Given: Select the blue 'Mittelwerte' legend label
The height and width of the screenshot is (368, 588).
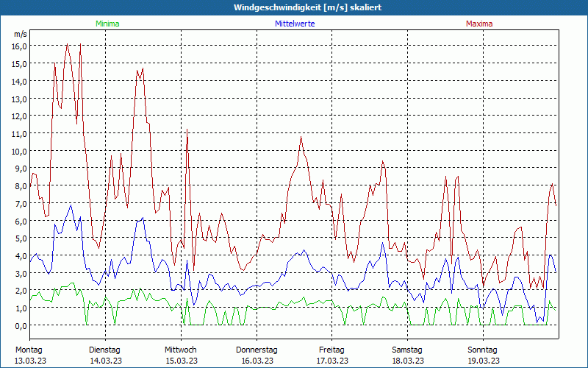Looking at the screenshot, I should coord(295,24).
